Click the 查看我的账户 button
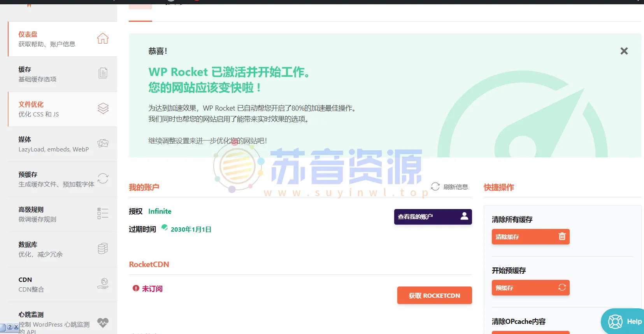644x334 pixels. 433,217
